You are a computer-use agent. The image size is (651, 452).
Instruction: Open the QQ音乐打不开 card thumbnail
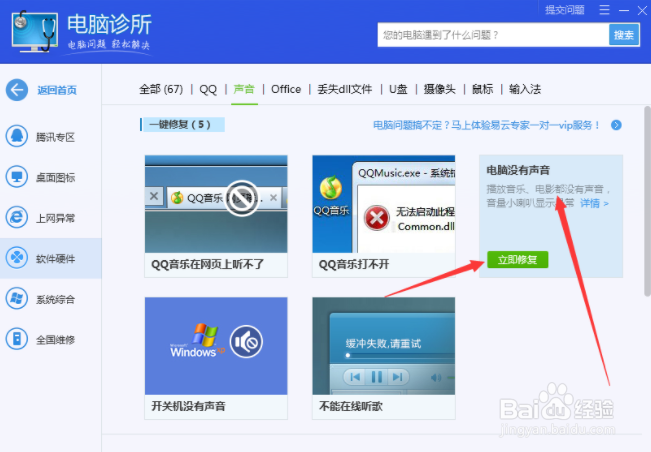[384, 204]
